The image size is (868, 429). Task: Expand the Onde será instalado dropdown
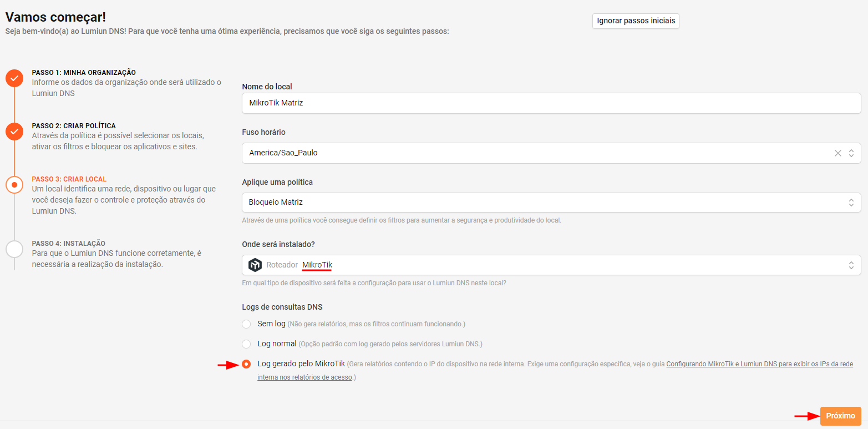[x=551, y=265]
